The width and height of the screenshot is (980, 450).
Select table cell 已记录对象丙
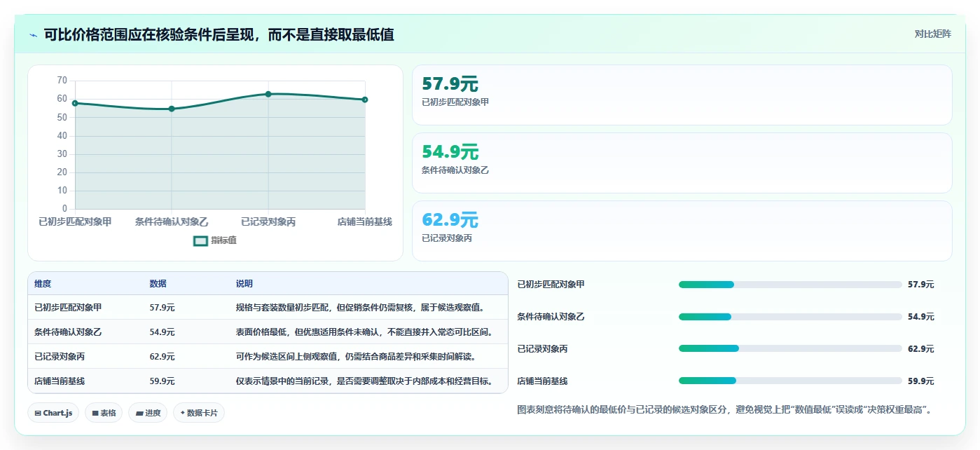click(60, 356)
